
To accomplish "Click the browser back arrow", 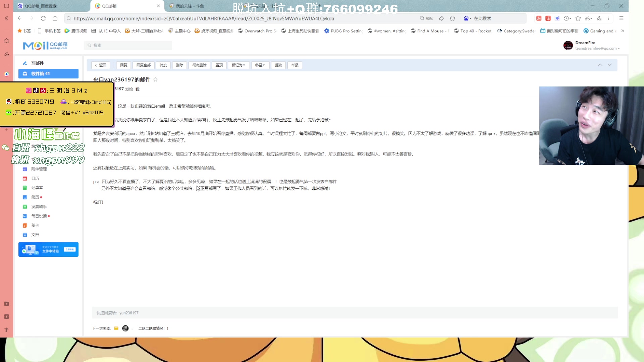I will 20,18.
